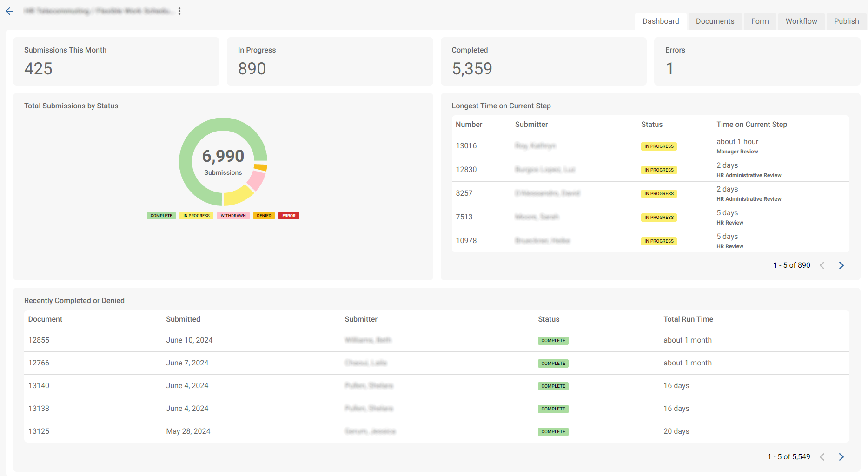Click the Publish button

[x=846, y=21]
